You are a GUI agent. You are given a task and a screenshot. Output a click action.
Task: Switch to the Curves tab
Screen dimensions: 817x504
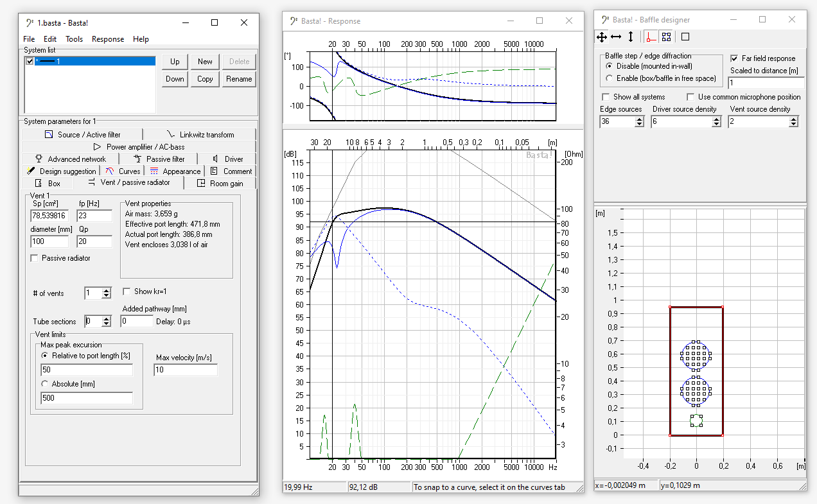click(x=123, y=171)
